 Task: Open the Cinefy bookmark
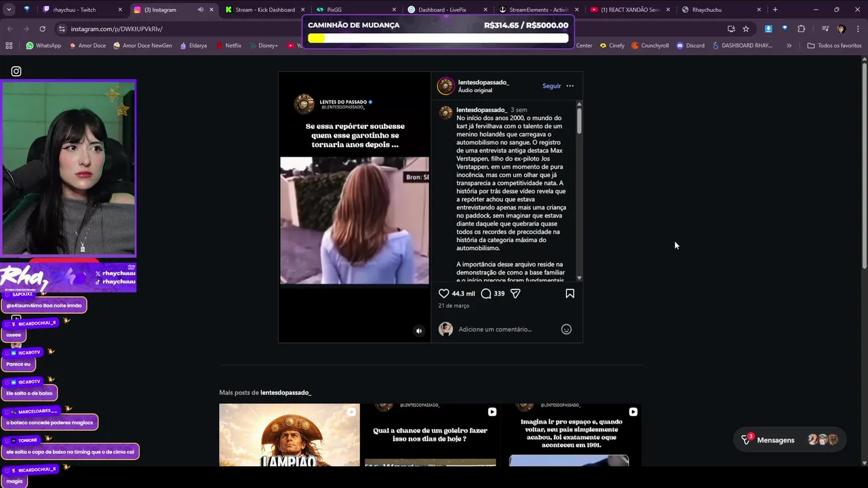(611, 45)
